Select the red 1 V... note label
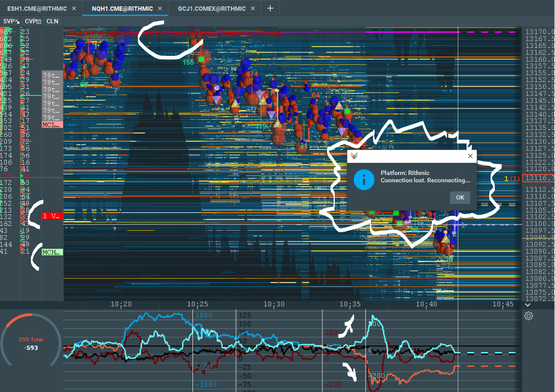This screenshot has height=392, width=555. (x=52, y=216)
